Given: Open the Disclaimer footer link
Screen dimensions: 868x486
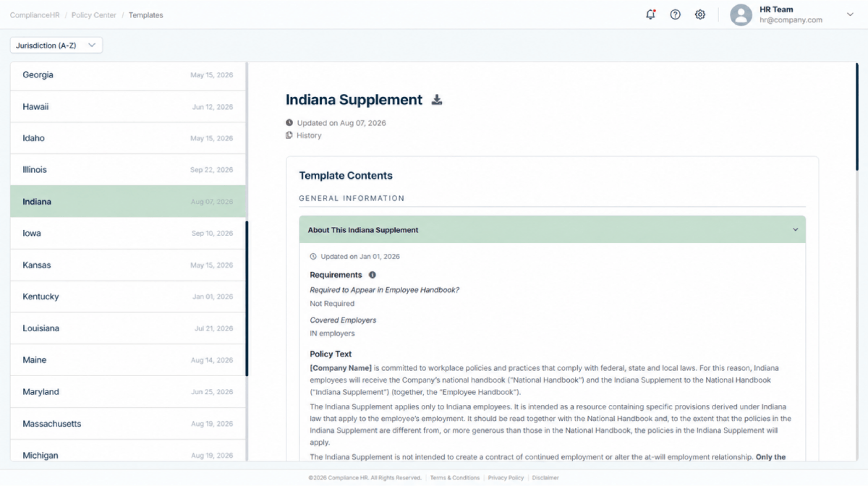Looking at the screenshot, I should [x=545, y=478].
